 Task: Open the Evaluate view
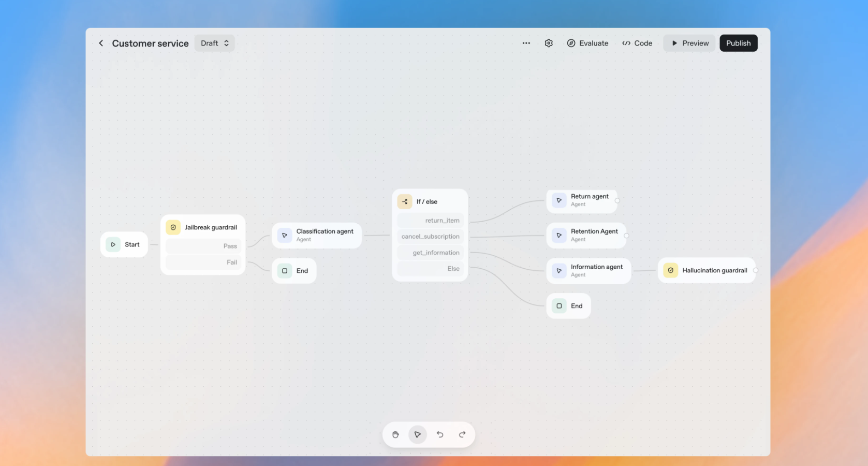[x=587, y=43]
